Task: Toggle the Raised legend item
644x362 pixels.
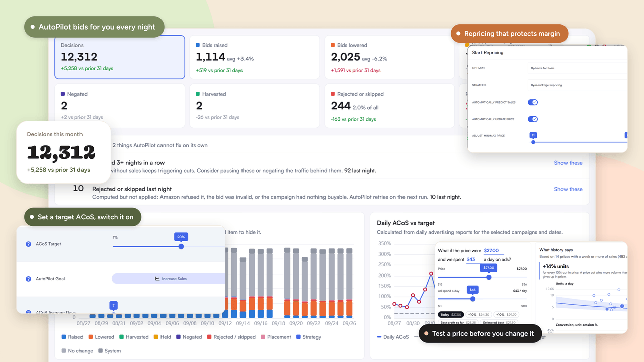Action: click(x=72, y=337)
